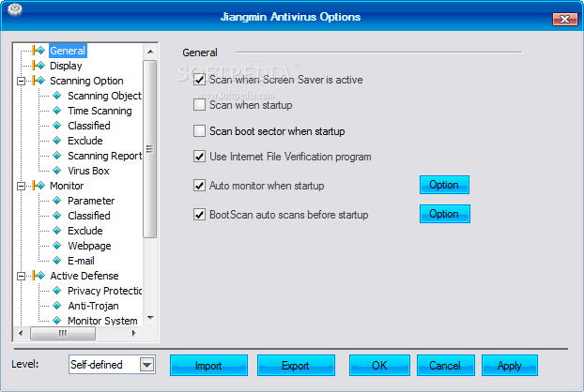Open Webpage monitor settings
This screenshot has height=392, width=584.
pyautogui.click(x=89, y=246)
